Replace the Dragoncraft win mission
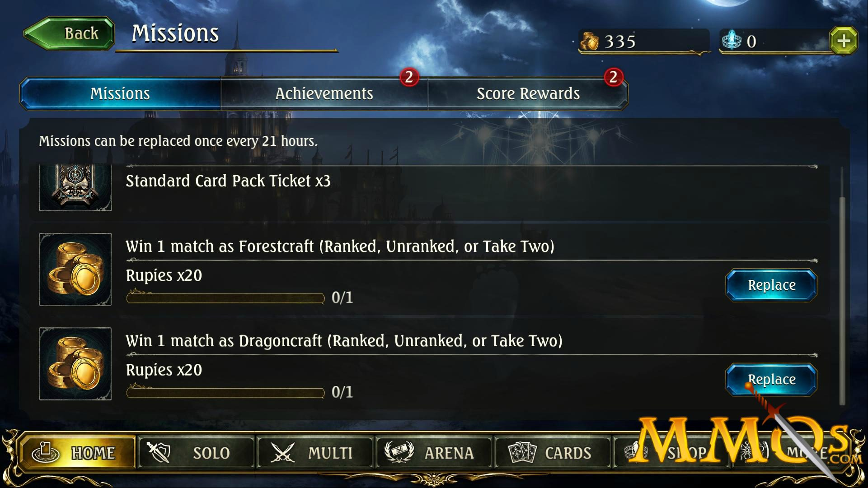868x488 pixels. pos(771,380)
